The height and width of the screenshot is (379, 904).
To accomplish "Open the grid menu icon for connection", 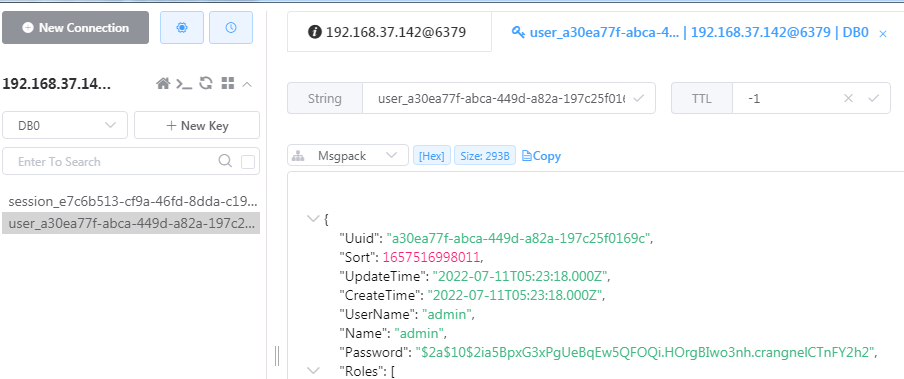I will click(x=228, y=84).
